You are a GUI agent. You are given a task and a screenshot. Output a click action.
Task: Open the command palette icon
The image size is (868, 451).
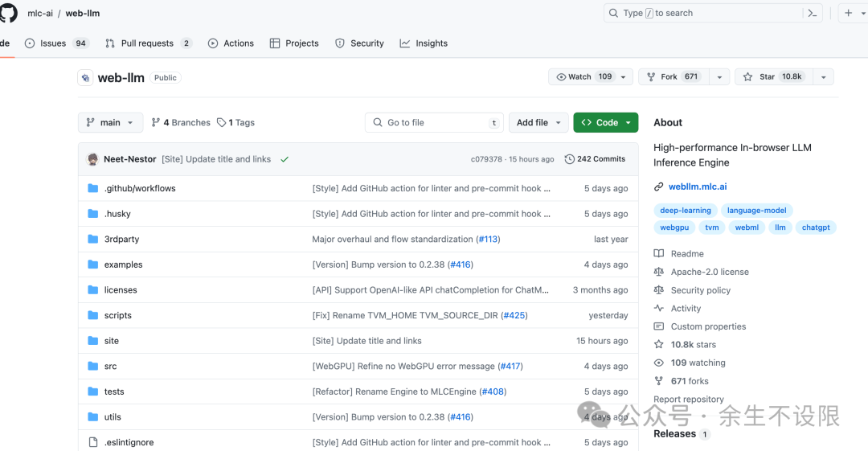tap(812, 14)
